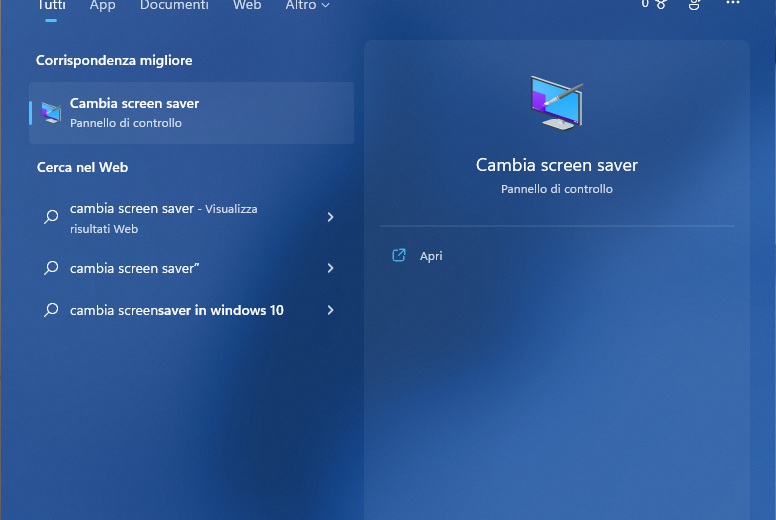The width and height of the screenshot is (776, 520).
Task: Expand the Altro dropdown
Action: click(307, 5)
